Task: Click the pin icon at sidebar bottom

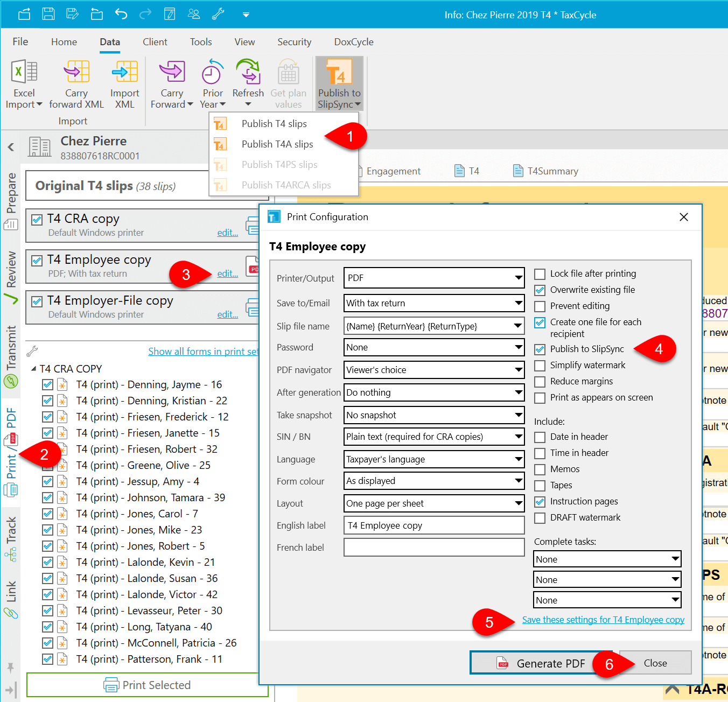Action: [10, 668]
